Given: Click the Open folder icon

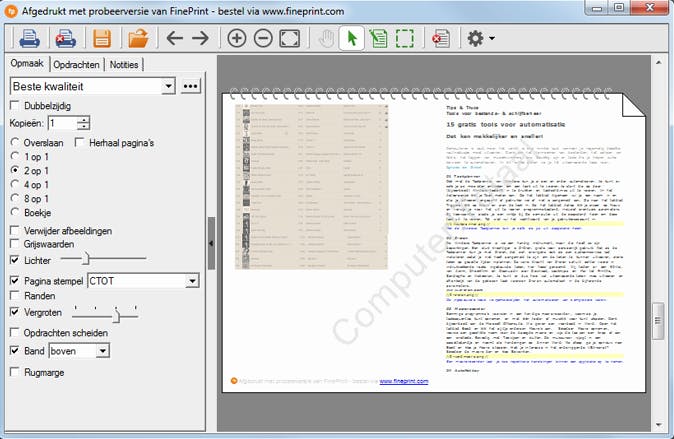Looking at the screenshot, I should coord(138,39).
